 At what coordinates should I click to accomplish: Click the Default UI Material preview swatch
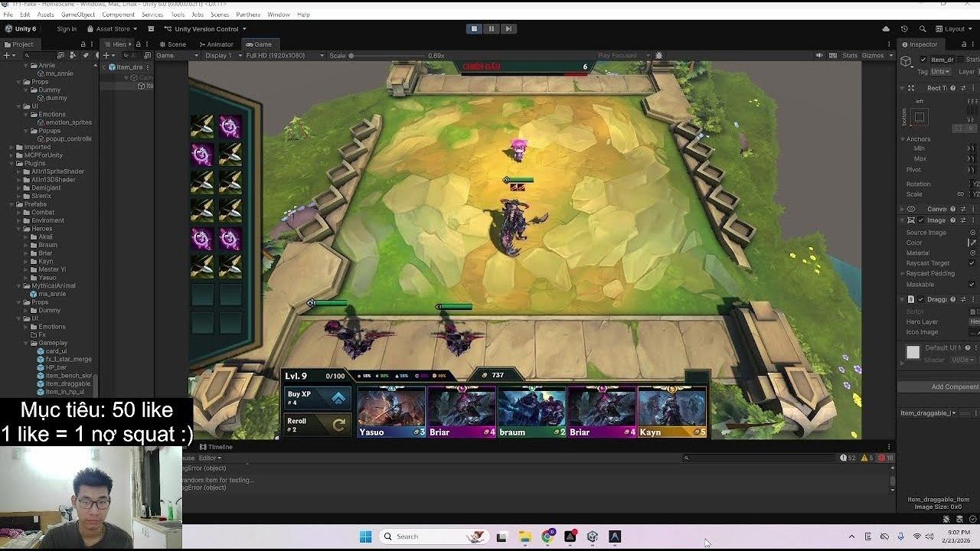(x=913, y=352)
